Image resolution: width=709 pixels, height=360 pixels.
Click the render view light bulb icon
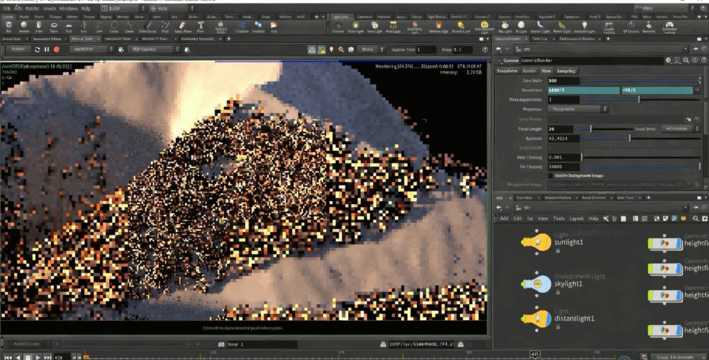pyautogui.click(x=331, y=49)
